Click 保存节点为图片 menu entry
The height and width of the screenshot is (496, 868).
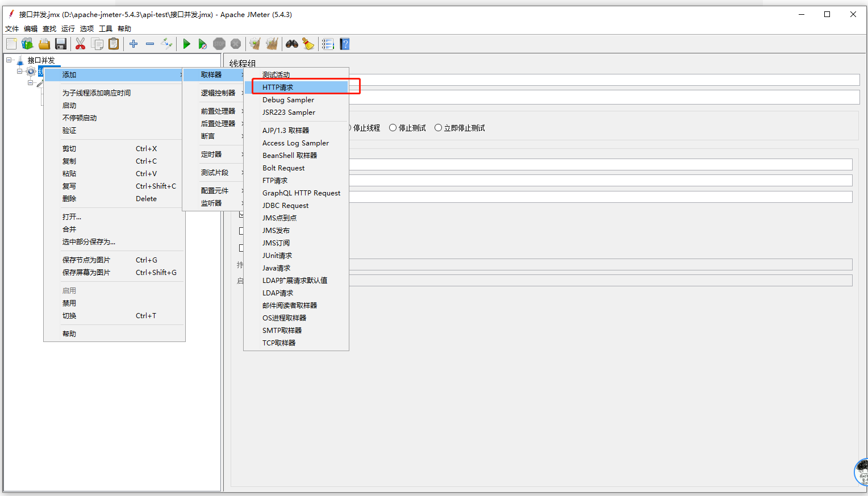coord(114,260)
